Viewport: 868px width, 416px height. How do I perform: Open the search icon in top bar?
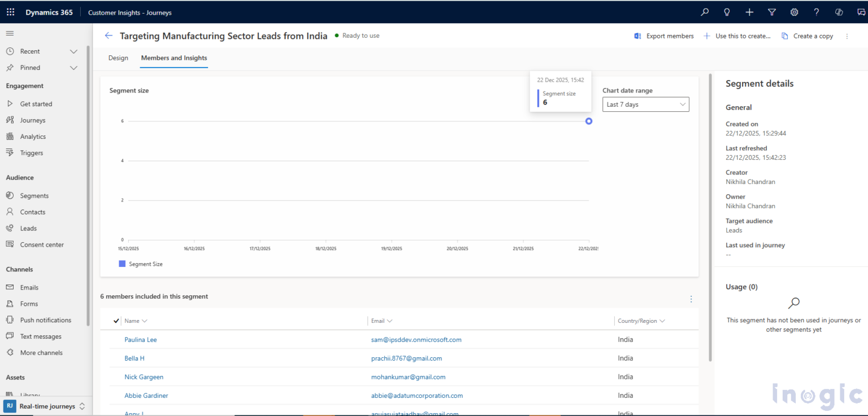click(704, 12)
